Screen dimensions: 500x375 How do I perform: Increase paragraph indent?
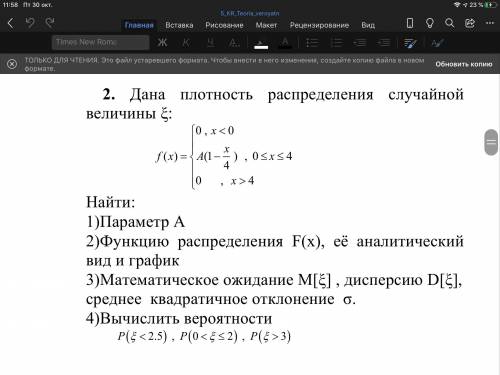(x=384, y=43)
